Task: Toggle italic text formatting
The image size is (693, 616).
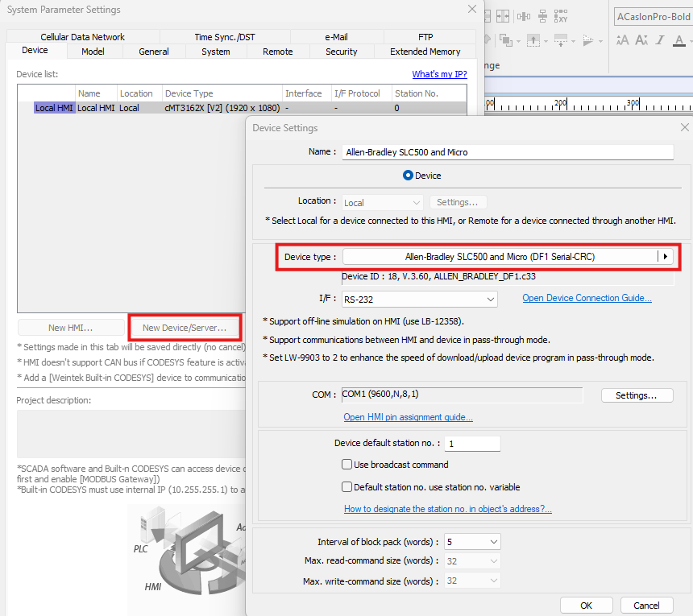Action: (660, 40)
